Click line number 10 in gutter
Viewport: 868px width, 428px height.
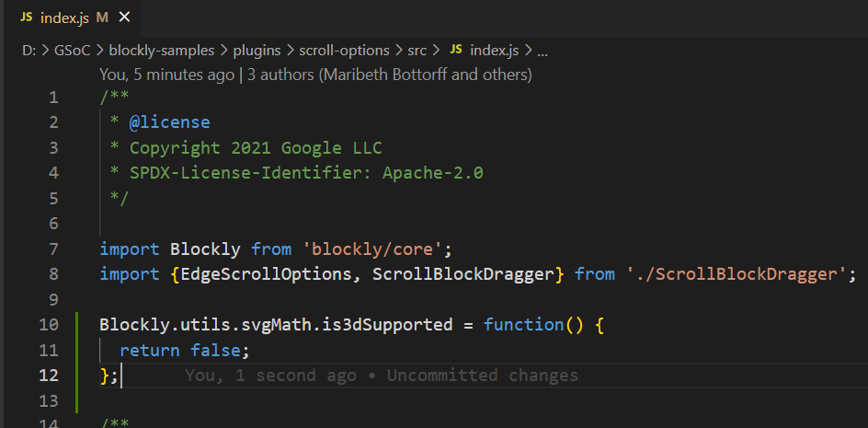(x=49, y=324)
